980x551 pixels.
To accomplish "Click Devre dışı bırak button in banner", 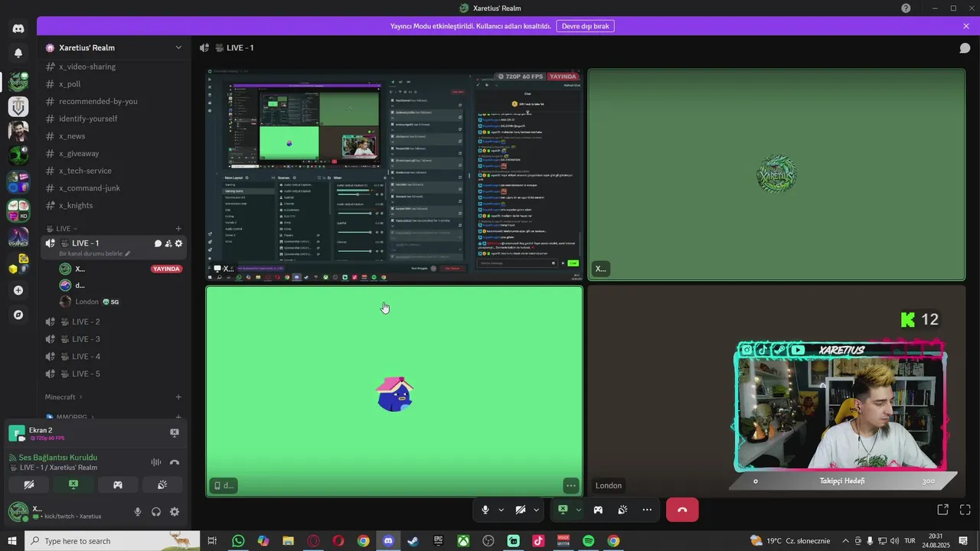I will (x=586, y=26).
